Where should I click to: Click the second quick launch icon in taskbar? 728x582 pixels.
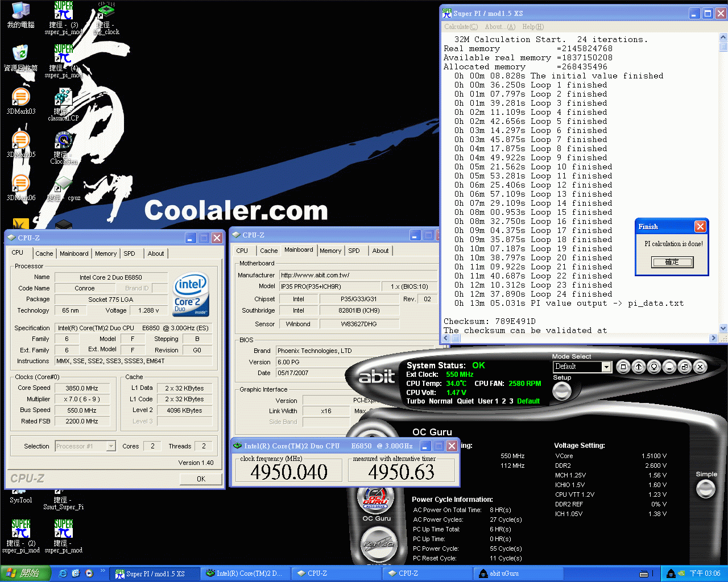[76, 573]
